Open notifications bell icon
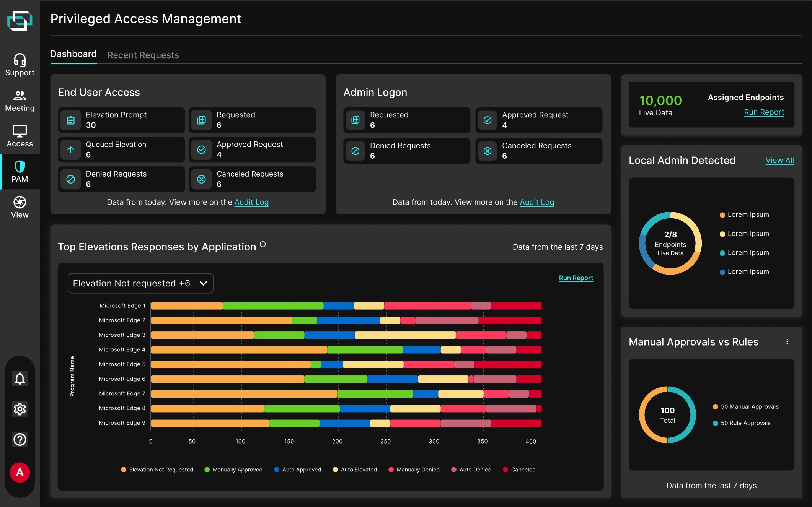The height and width of the screenshot is (507, 812). click(20, 379)
